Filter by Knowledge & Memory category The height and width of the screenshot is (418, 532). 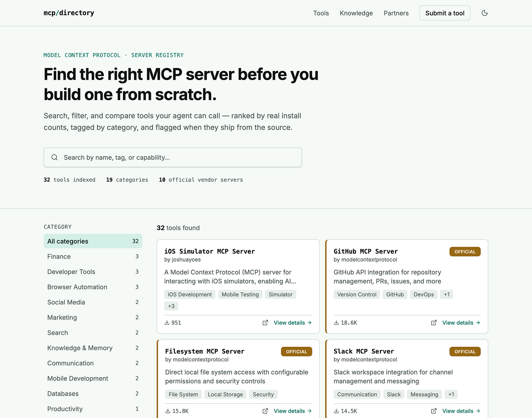[93, 348]
